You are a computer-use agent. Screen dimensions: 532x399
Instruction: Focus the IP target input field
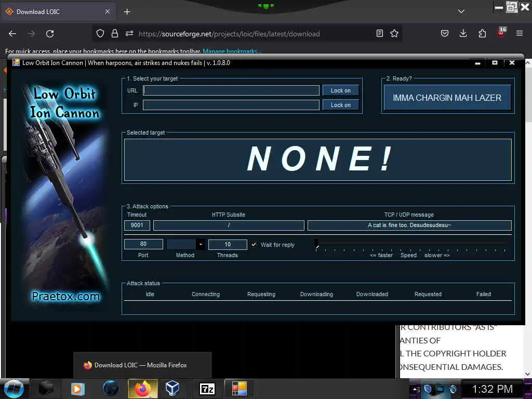231,105
